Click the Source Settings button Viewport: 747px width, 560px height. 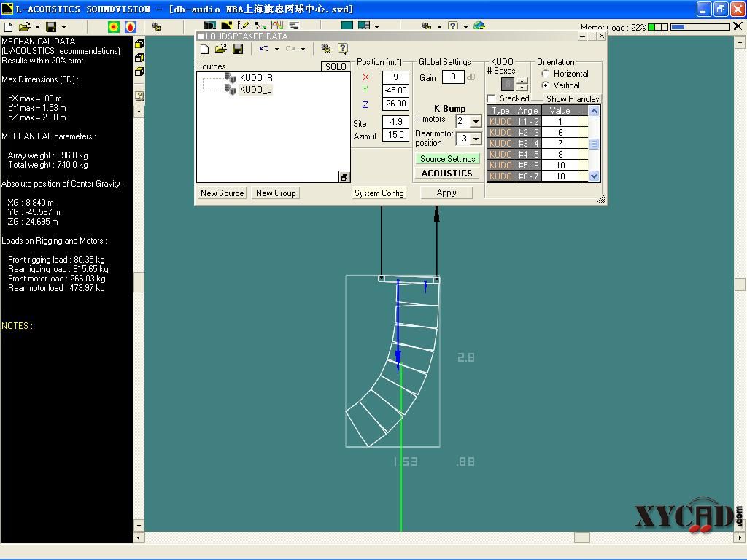(447, 158)
